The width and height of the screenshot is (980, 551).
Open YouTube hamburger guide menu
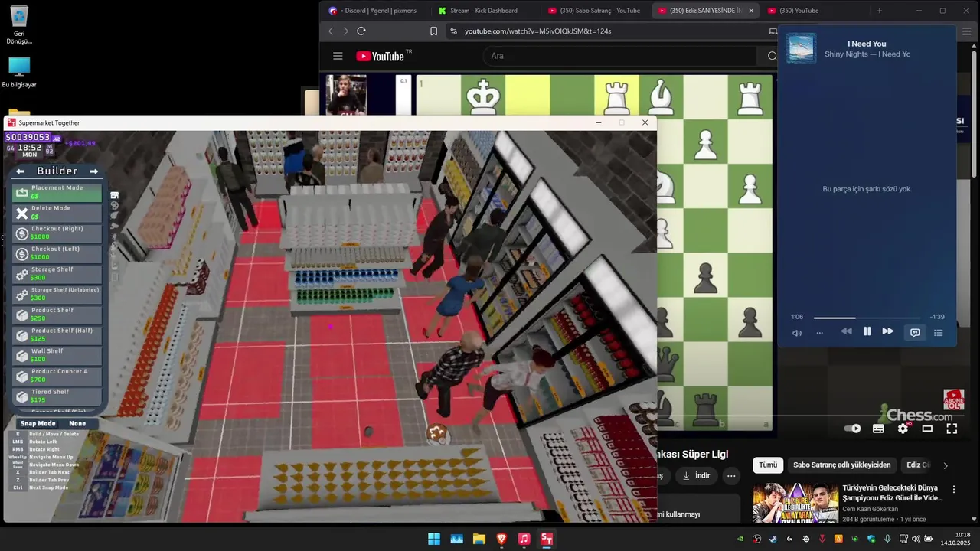click(338, 56)
